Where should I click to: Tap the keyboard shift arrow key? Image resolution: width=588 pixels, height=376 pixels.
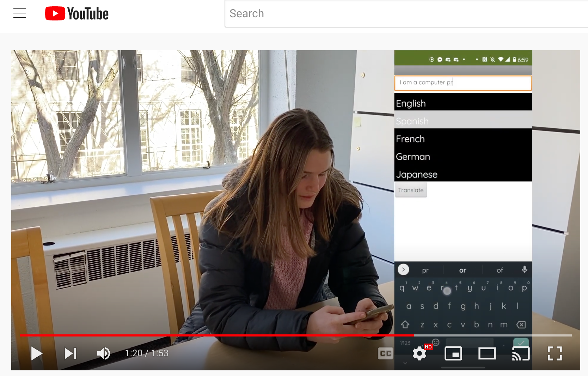[405, 324]
